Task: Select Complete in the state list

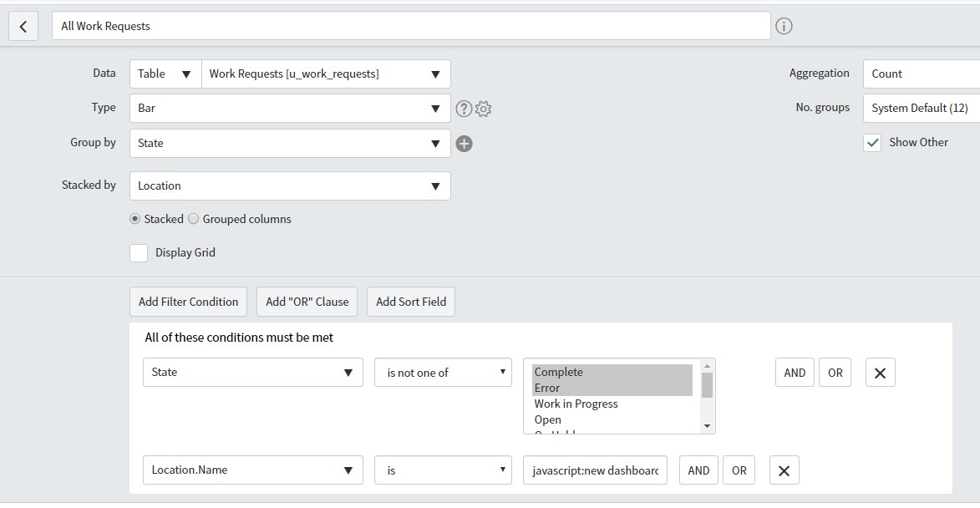Action: point(612,372)
